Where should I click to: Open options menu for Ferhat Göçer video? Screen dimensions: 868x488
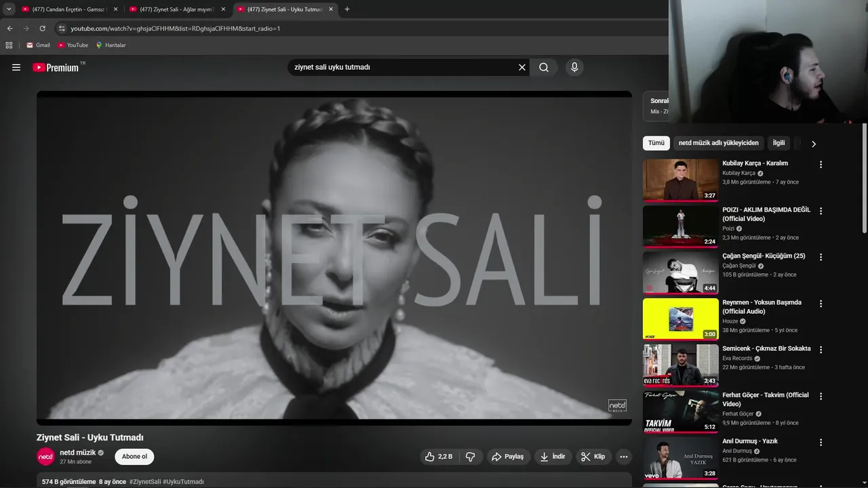coord(821,396)
